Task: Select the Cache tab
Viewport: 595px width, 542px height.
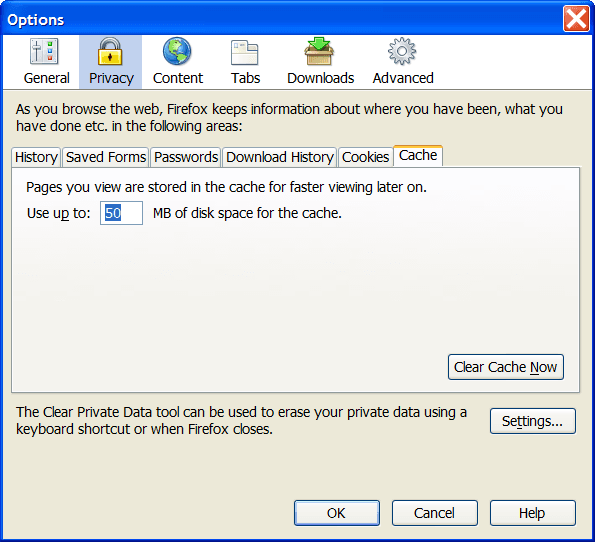Action: pyautogui.click(x=418, y=156)
